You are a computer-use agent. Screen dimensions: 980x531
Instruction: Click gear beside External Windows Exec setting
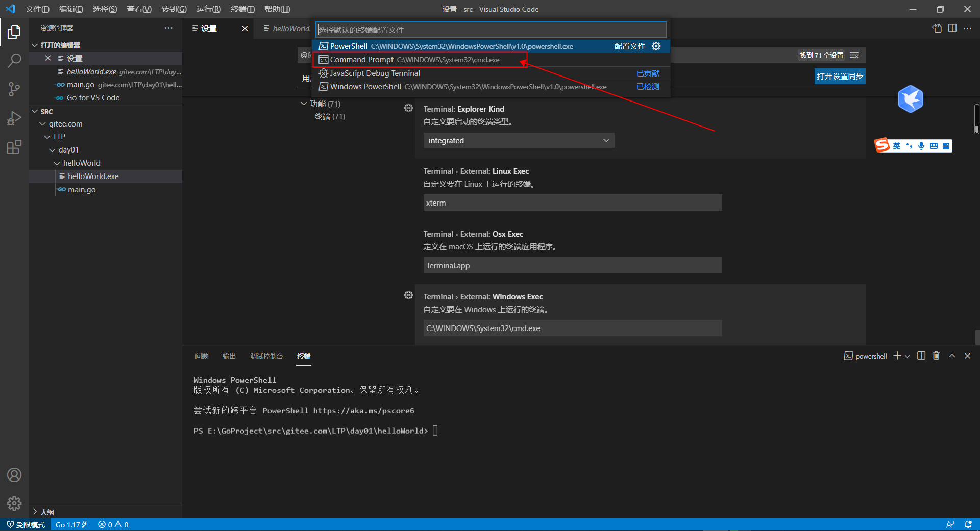click(x=408, y=295)
